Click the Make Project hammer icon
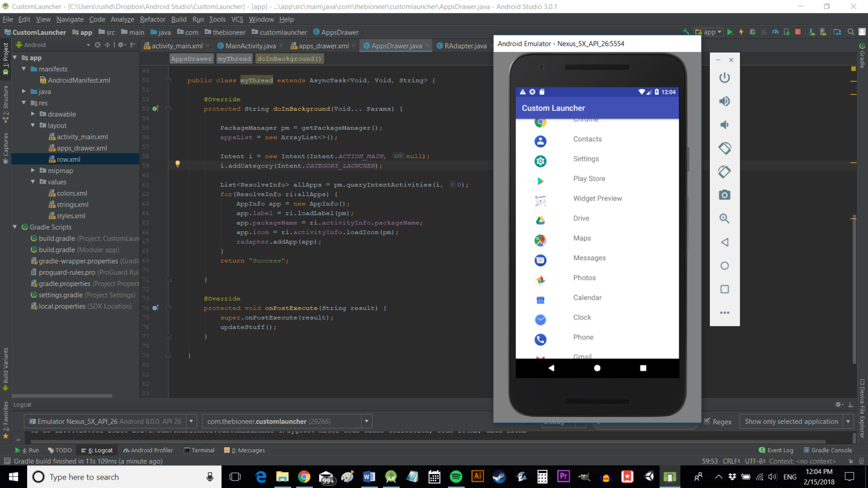868x488 pixels. [686, 32]
